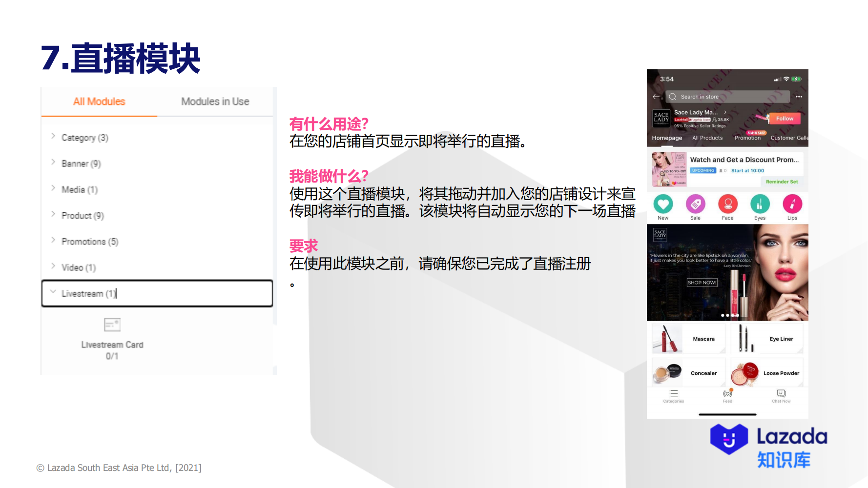Click the Livestream (1) row text
Viewport: 868px width, 488px height.
point(88,293)
